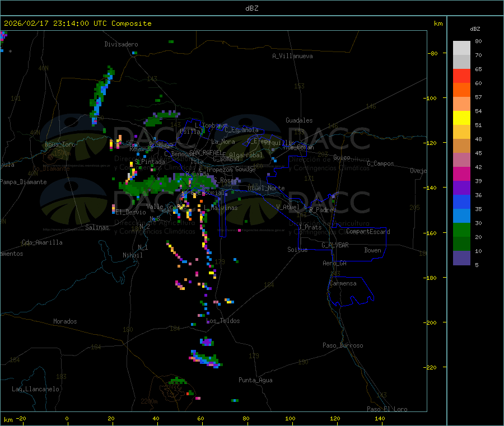Click the Nihuil location label
This screenshot has width=504, height=426.
133,255
